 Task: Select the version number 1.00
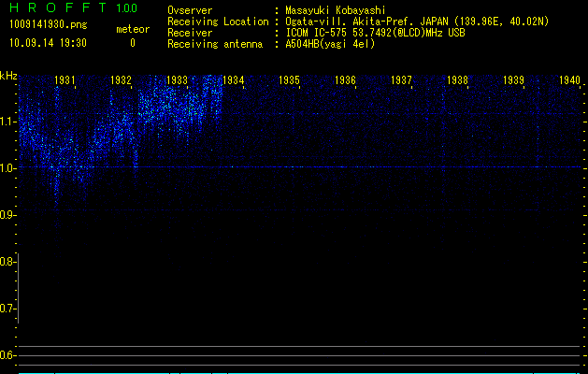pyautogui.click(x=126, y=7)
